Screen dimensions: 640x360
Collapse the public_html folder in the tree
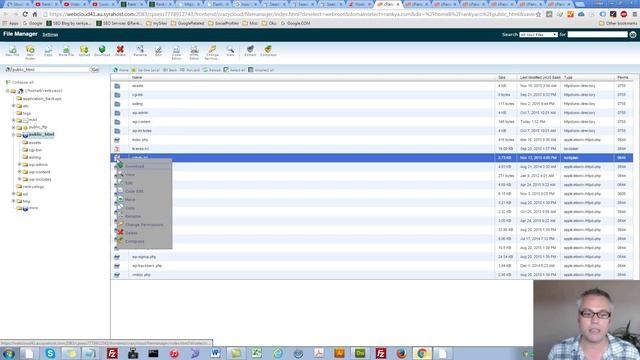(x=13, y=135)
